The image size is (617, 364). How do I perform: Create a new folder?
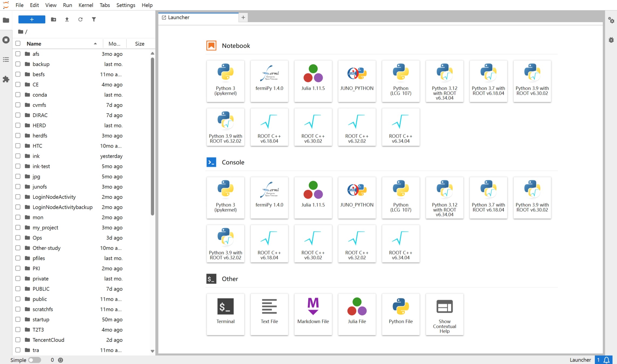pyautogui.click(x=54, y=19)
